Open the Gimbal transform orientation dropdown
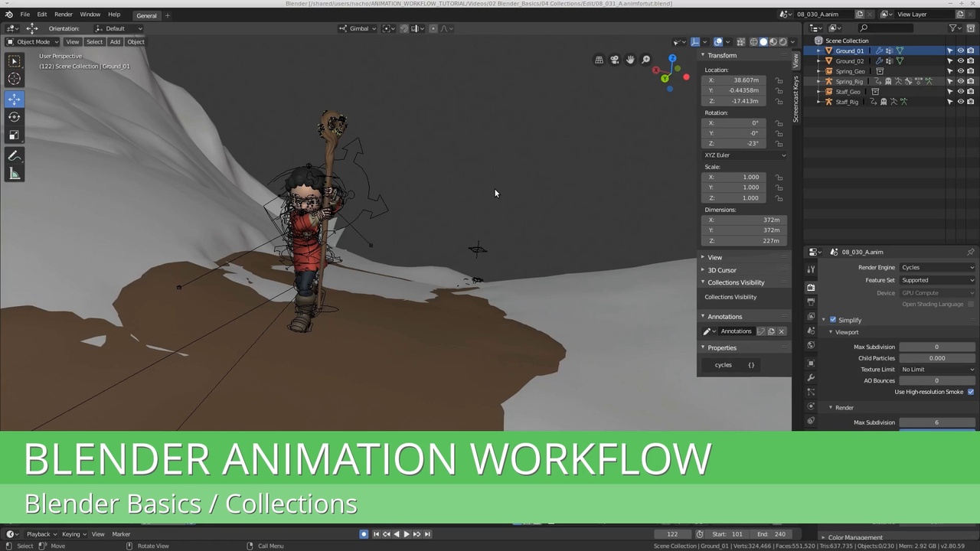The image size is (980, 551). (359, 28)
